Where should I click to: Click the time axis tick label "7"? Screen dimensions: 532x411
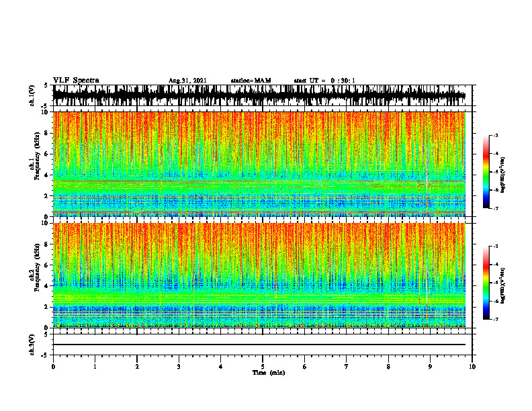pyautogui.click(x=347, y=367)
